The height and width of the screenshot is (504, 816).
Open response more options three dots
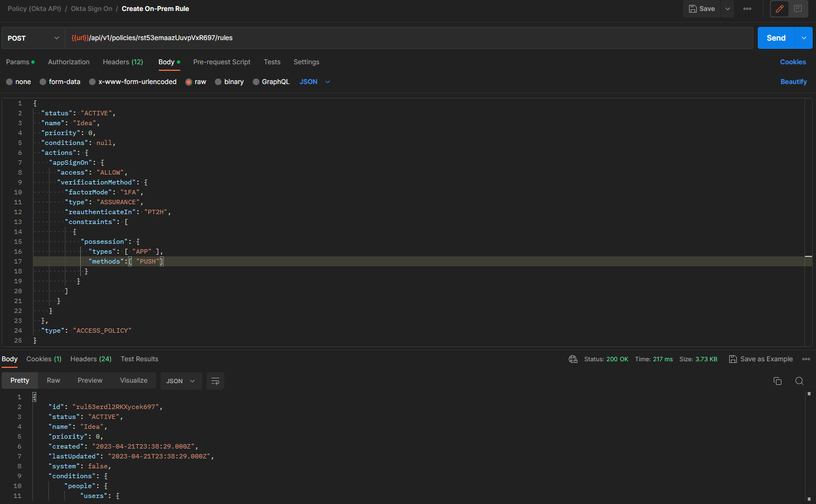[x=806, y=359]
